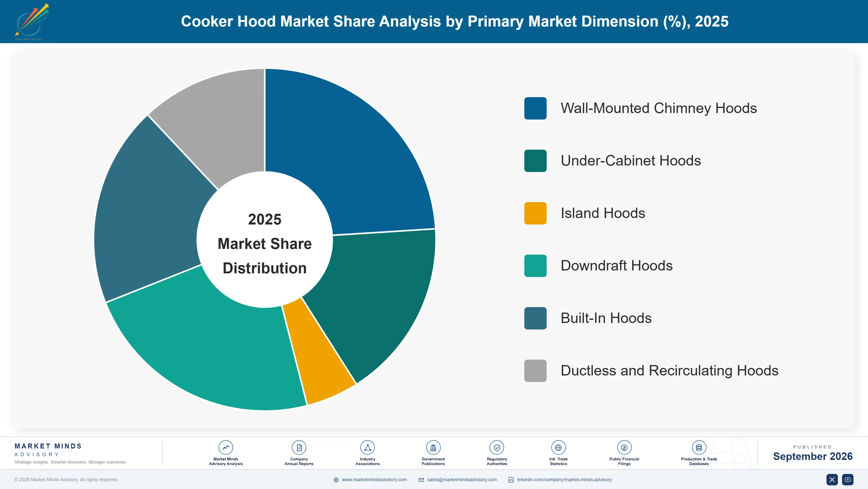Open the X social media icon

[x=832, y=480]
